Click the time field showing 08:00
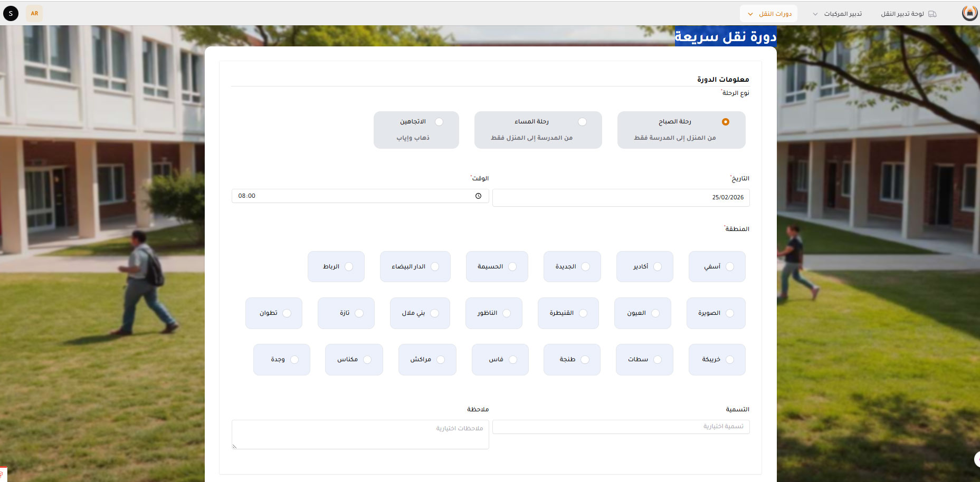Image resolution: width=980 pixels, height=482 pixels. click(x=354, y=196)
